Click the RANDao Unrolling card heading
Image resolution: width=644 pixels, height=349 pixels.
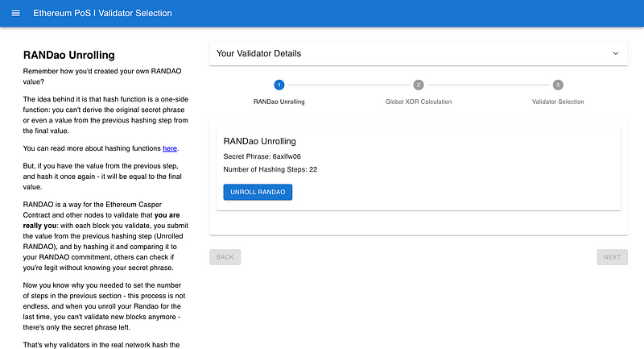pos(259,141)
